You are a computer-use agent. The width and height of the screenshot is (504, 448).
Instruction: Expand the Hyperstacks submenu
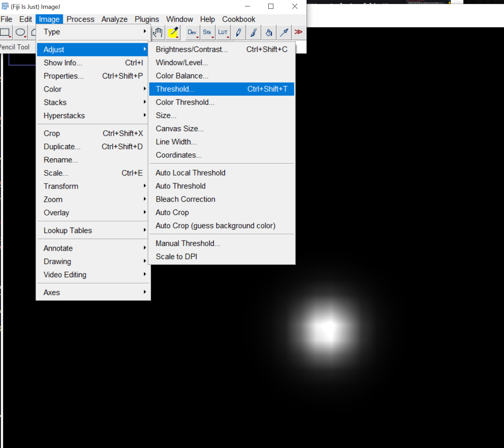pos(93,115)
